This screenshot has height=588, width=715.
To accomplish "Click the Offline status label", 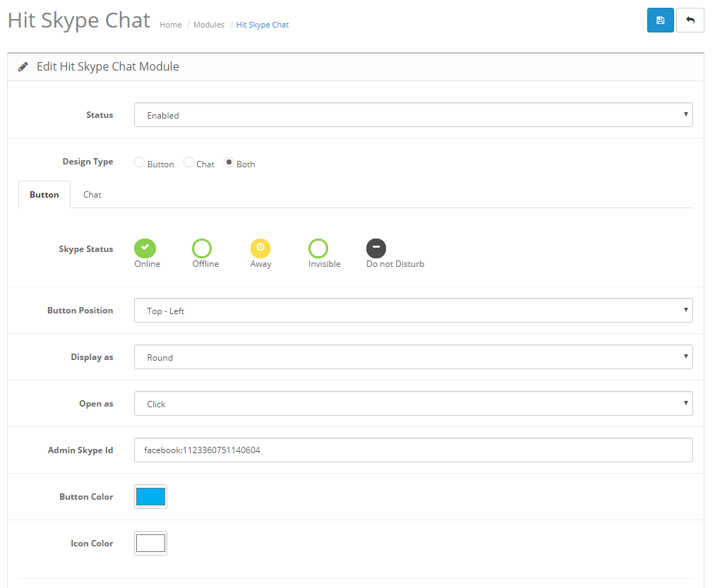I will coord(205,264).
